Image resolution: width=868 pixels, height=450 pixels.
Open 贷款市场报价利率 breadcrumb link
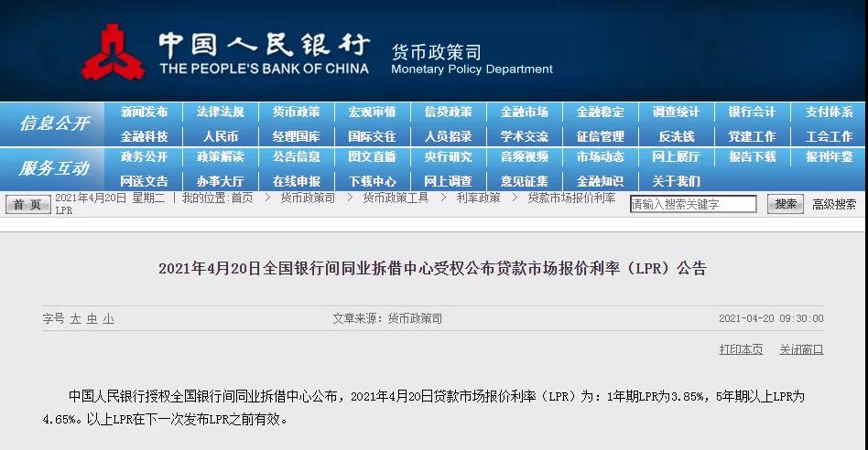coord(571,198)
